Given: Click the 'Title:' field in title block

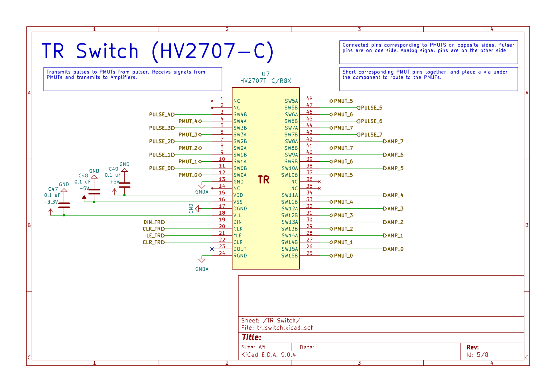Looking at the screenshot, I should coord(251,338).
